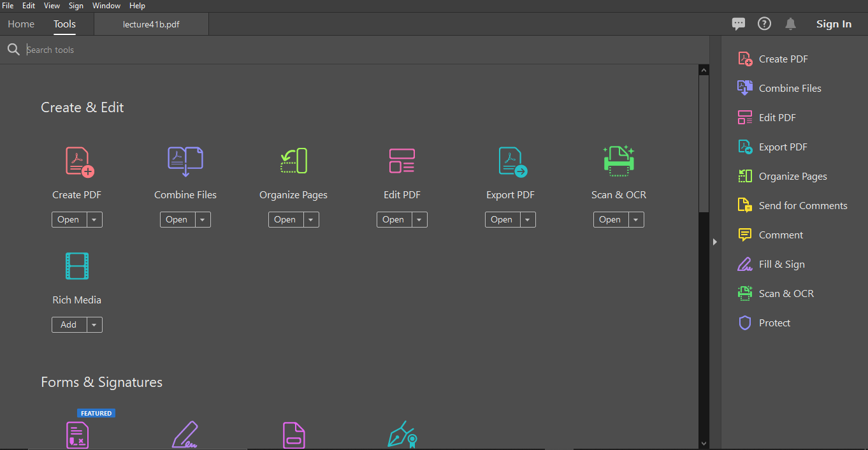Click the Open button under Scan & OCR
Viewport: 868px width, 450px height.
pos(610,219)
